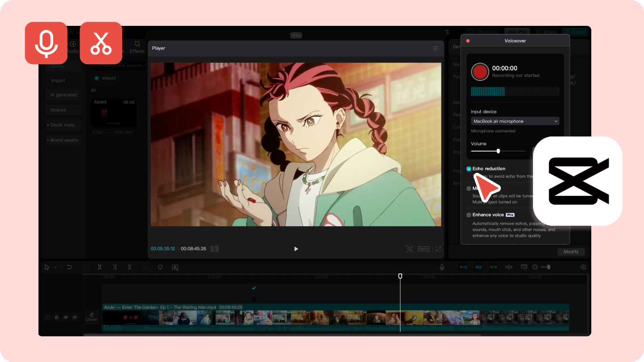Lock the video track with the padlock icon
Image resolution: width=644 pixels, height=362 pixels.
coord(56,317)
